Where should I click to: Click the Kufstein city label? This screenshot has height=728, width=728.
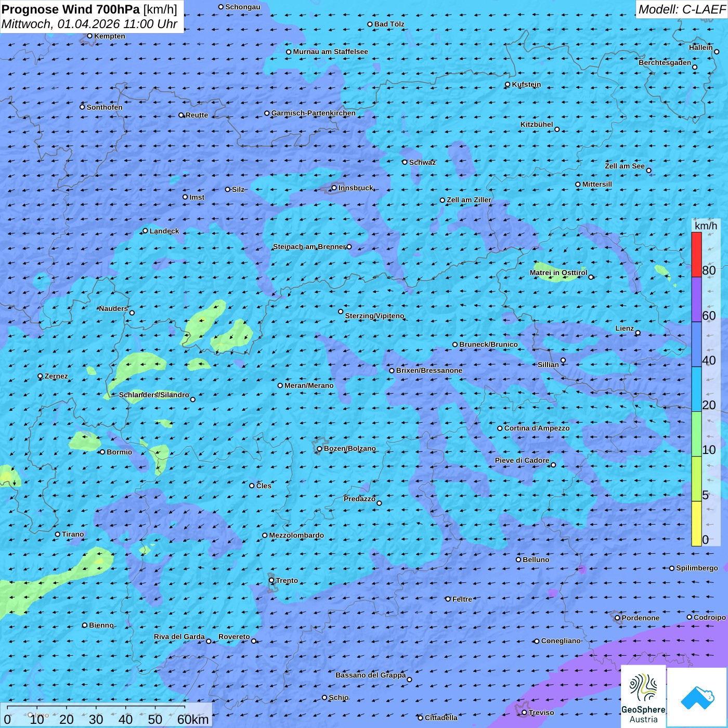(526, 84)
